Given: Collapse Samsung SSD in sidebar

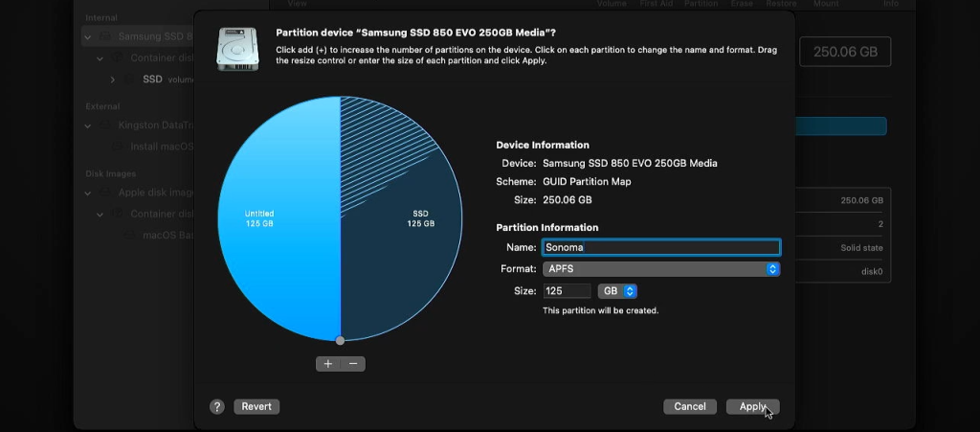Looking at the screenshot, I should (x=87, y=37).
